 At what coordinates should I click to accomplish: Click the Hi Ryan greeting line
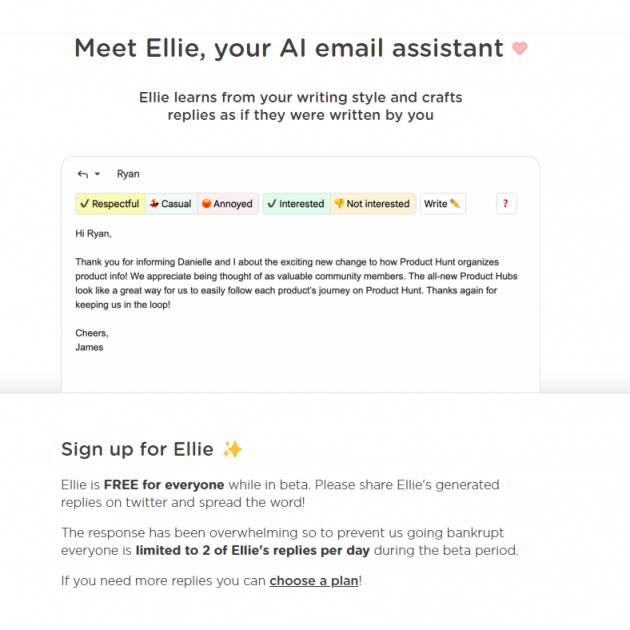(x=93, y=233)
